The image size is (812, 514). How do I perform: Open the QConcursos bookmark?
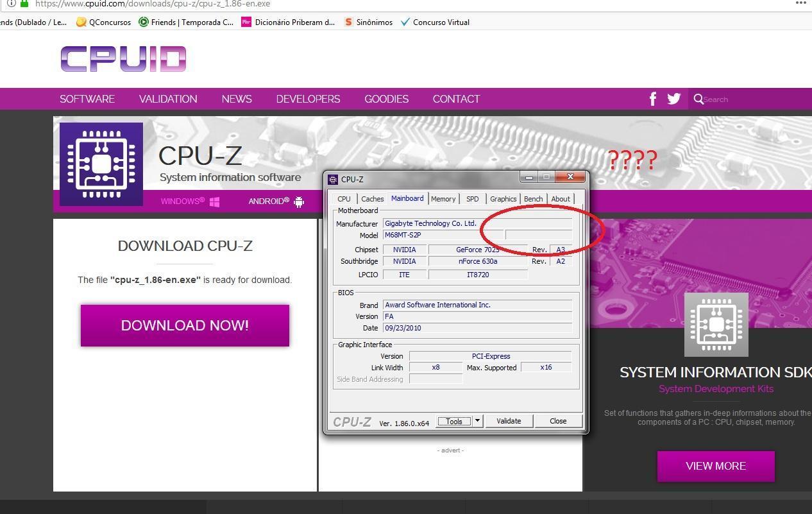[103, 22]
